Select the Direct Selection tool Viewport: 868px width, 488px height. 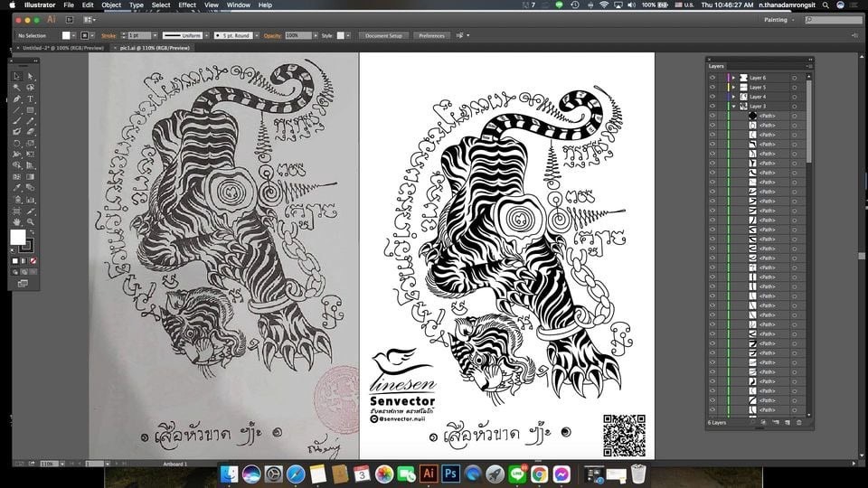tap(31, 76)
